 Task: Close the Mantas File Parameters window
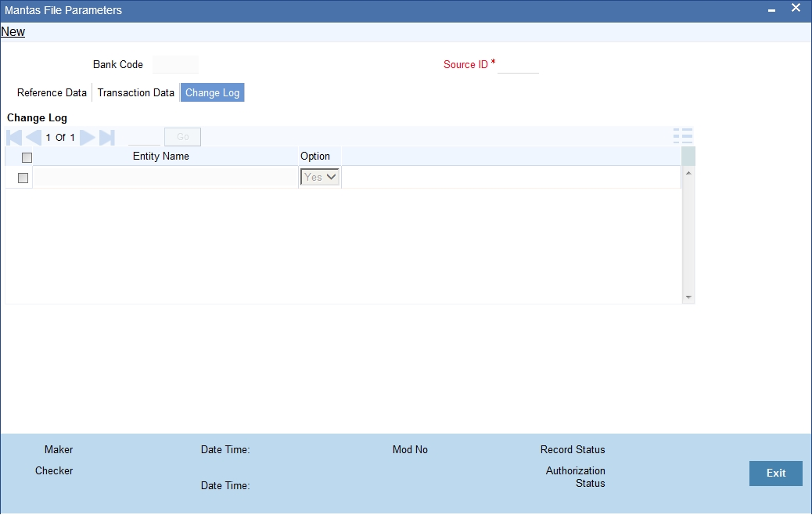click(x=796, y=8)
